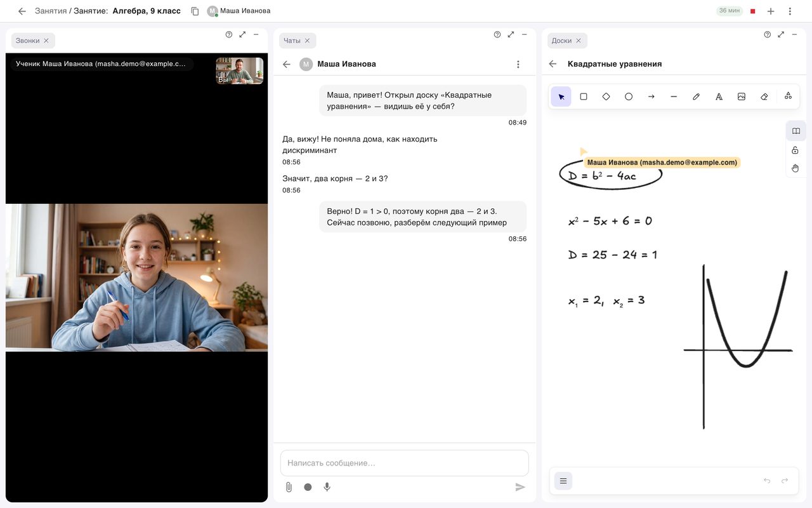Viewport: 812px width, 508px height.
Task: Expand the Доски panel to fullscreen
Action: point(781,34)
